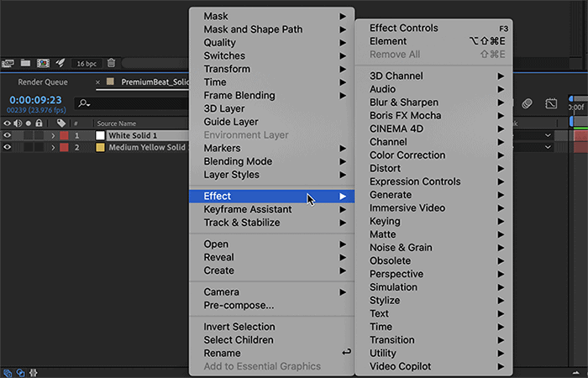
Task: Expand the Video Copilot submenu
Action: point(434,366)
